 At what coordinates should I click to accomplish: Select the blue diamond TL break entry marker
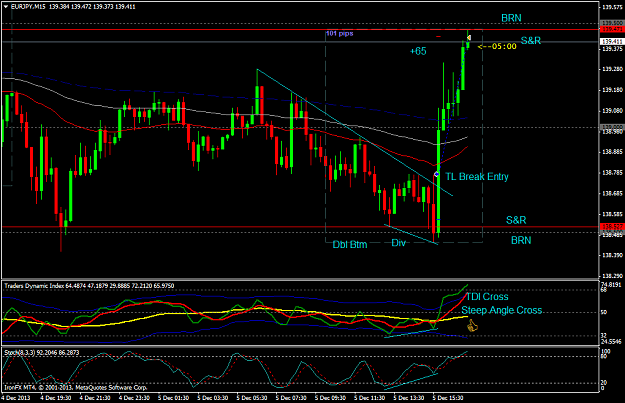coord(436,174)
